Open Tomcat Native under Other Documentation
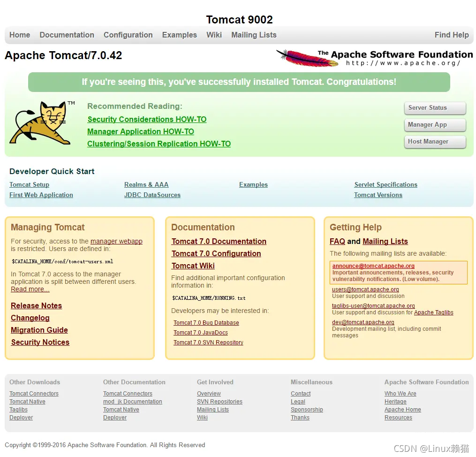The width and height of the screenshot is (476, 457). [121, 410]
